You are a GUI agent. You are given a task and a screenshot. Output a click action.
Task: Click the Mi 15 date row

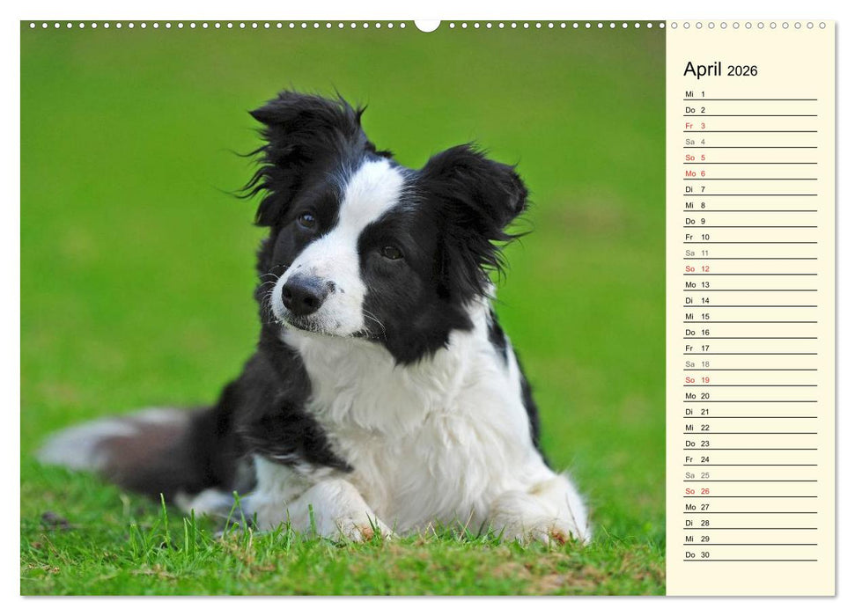[x=696, y=316]
